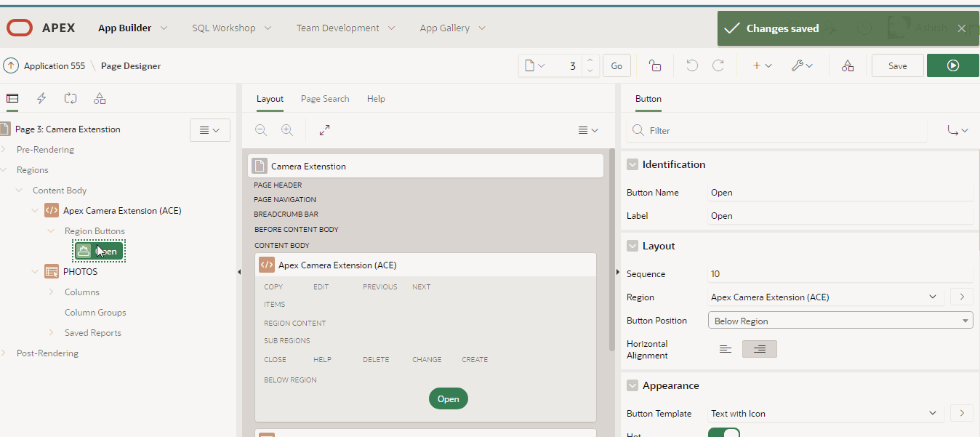
Task: Open the SQL Workshop menu
Action: (231, 28)
